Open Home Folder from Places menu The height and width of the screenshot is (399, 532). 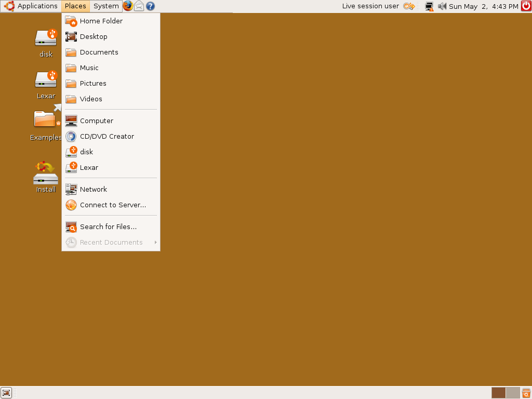(x=111, y=21)
